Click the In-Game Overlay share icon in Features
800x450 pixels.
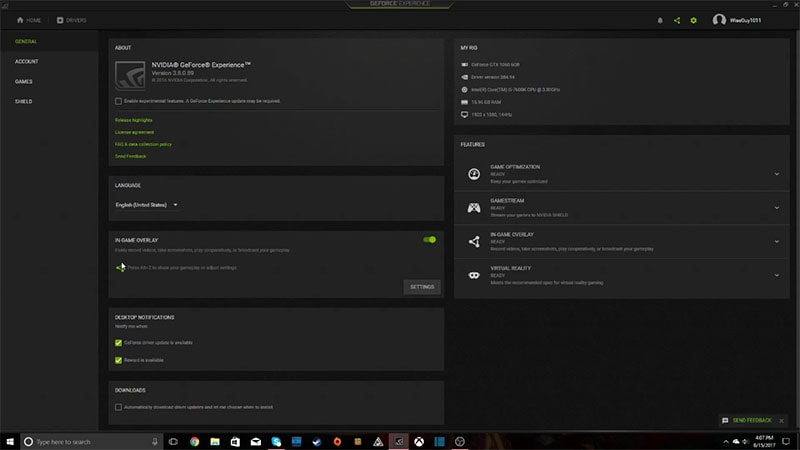click(473, 241)
